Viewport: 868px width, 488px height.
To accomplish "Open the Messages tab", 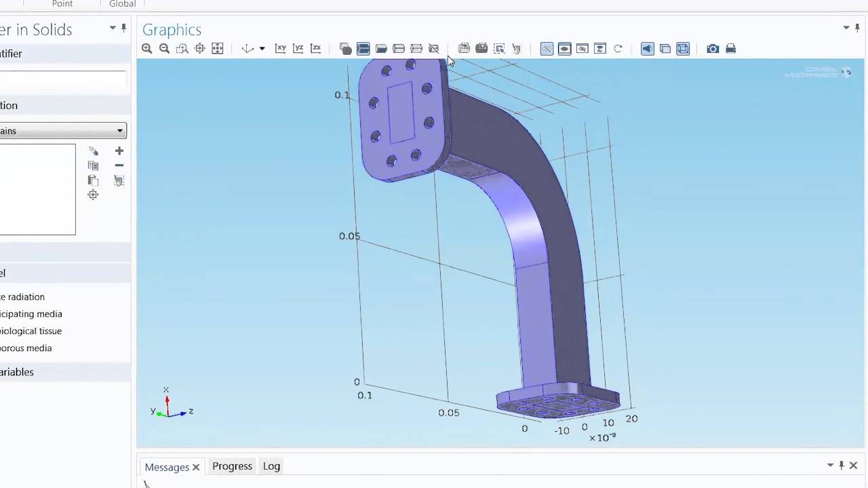I will click(x=167, y=467).
